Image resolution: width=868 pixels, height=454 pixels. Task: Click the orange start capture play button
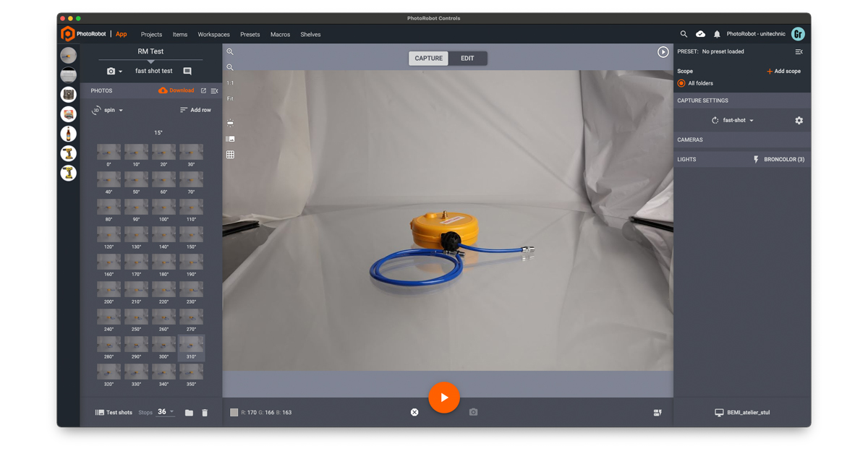click(444, 398)
